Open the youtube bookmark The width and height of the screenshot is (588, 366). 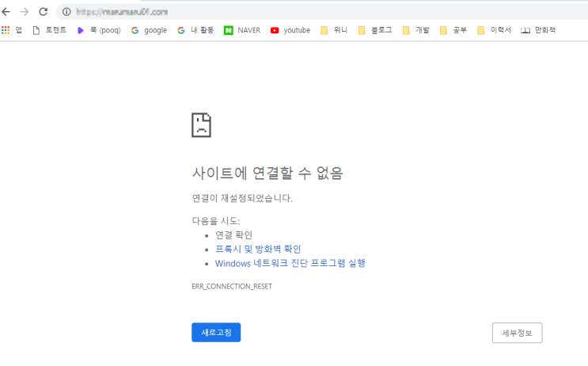(290, 30)
